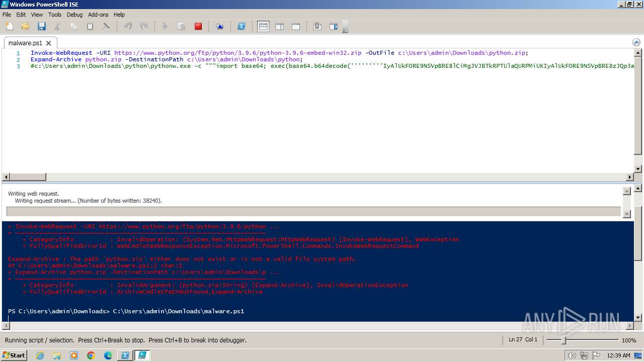The height and width of the screenshot is (362, 644).
Task: Click the Invoke-WebRequest line in the editor
Action: tap(279, 53)
